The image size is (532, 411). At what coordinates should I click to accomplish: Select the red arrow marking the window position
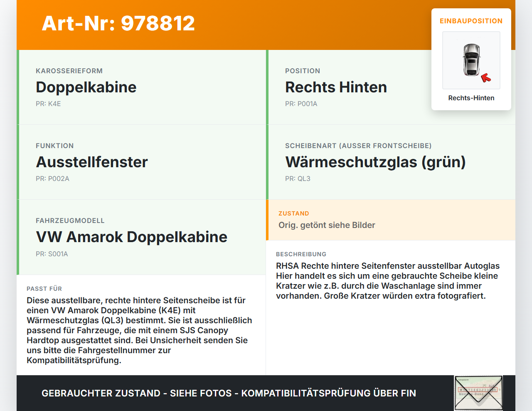[485, 77]
